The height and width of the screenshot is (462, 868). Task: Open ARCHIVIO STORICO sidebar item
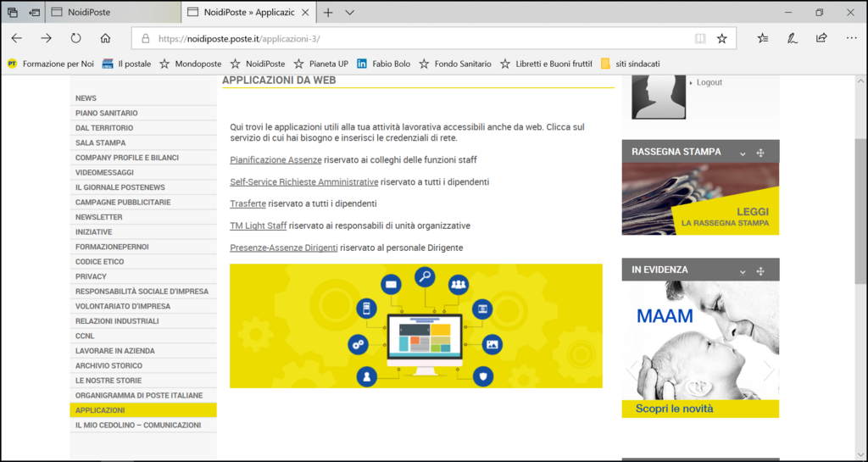[x=142, y=365]
